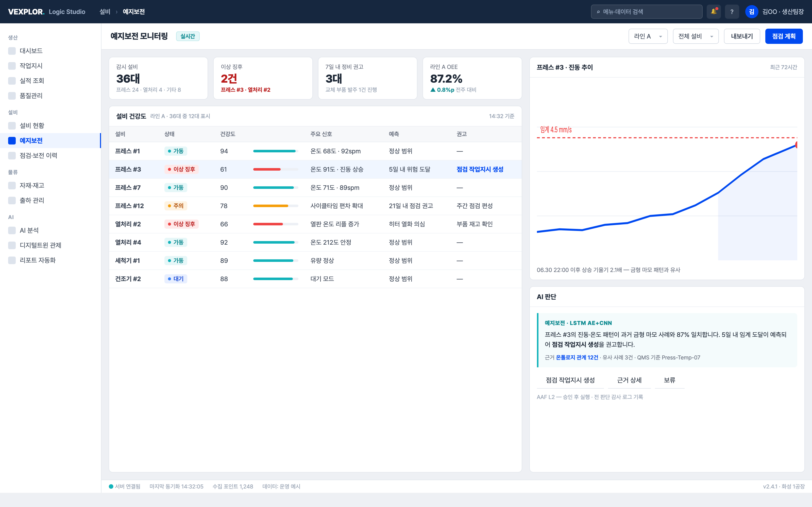Screen dimensions: 812x507
Task: Open the 온톨로지 관계 12건 link
Action: tap(577, 357)
